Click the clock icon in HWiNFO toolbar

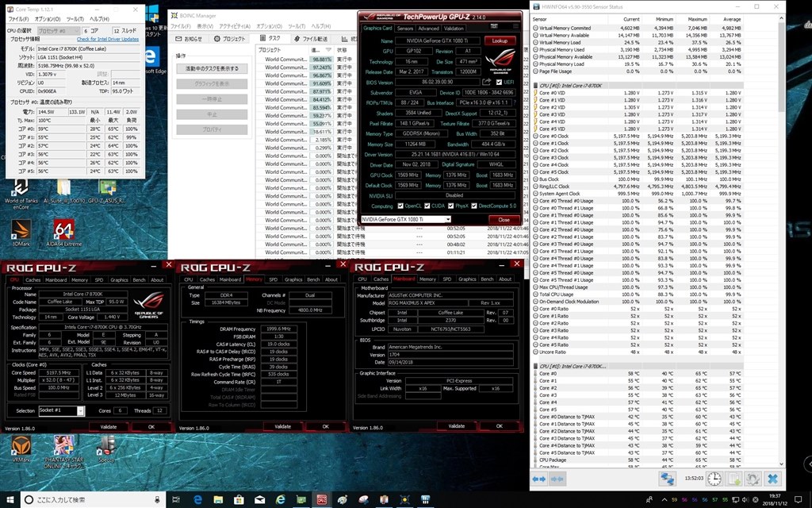pyautogui.click(x=714, y=479)
